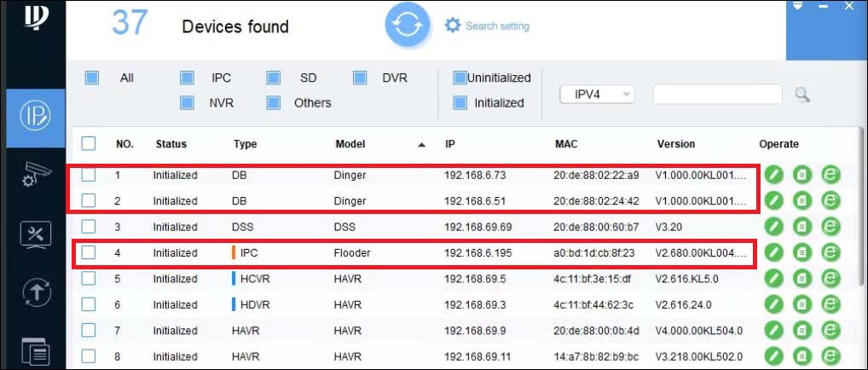
Task: Sort by the IP column header
Action: (x=450, y=144)
